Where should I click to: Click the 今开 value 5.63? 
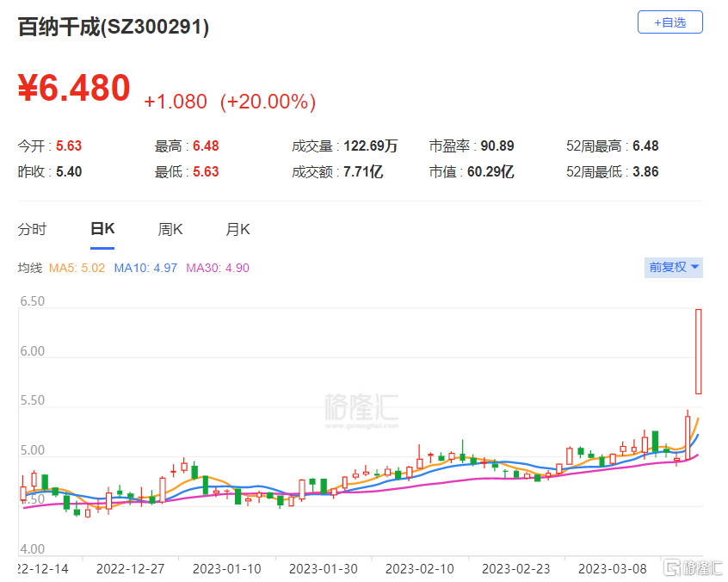[69, 145]
